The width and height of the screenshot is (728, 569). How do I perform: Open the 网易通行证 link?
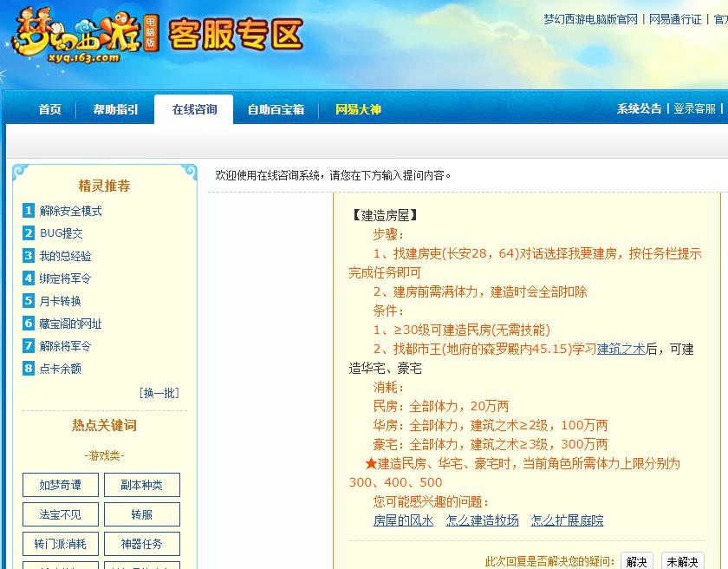pyautogui.click(x=675, y=19)
